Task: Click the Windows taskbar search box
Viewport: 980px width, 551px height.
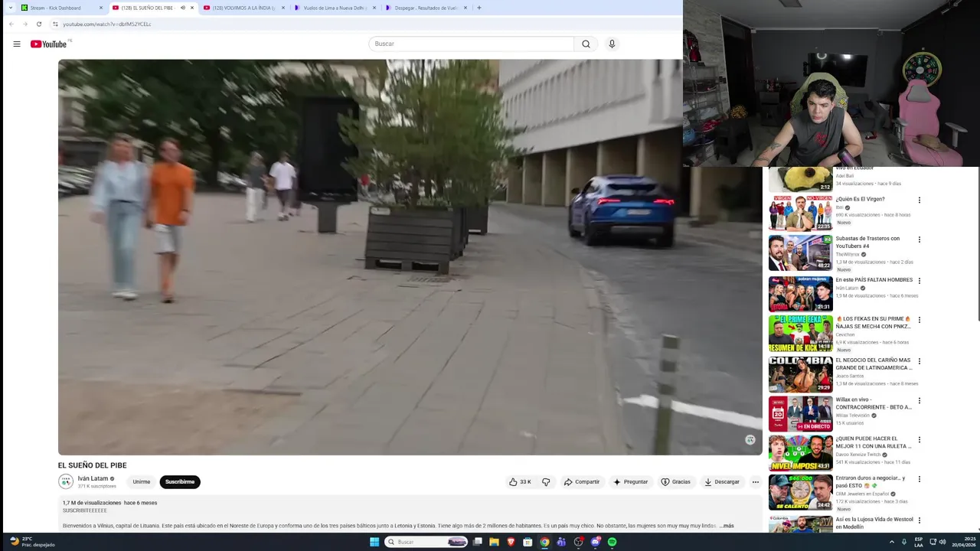Action: click(426, 542)
